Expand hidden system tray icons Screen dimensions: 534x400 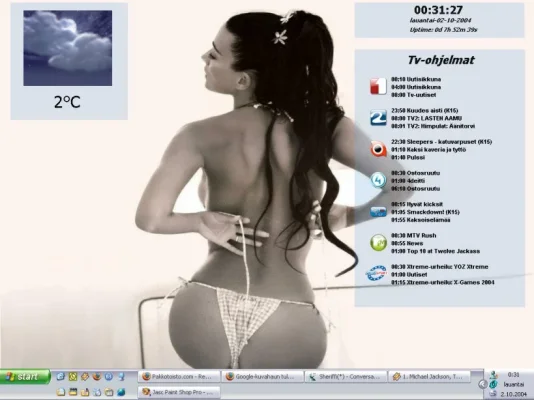pos(483,384)
